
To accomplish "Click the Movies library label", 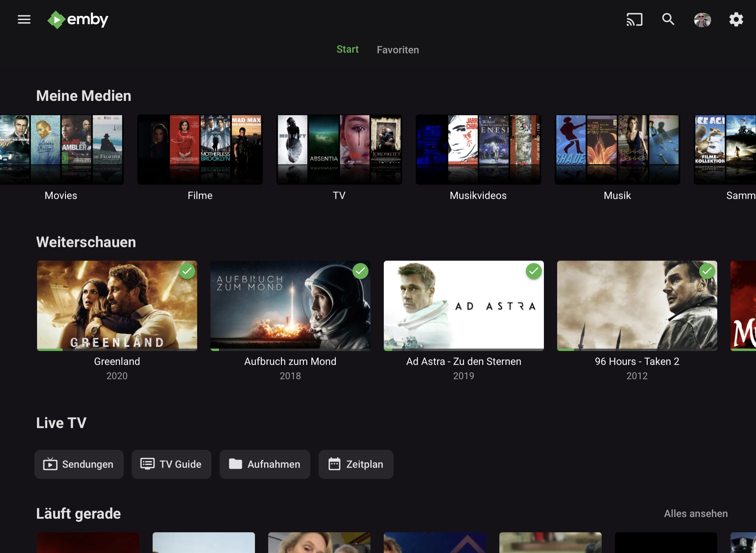I will pos(61,195).
